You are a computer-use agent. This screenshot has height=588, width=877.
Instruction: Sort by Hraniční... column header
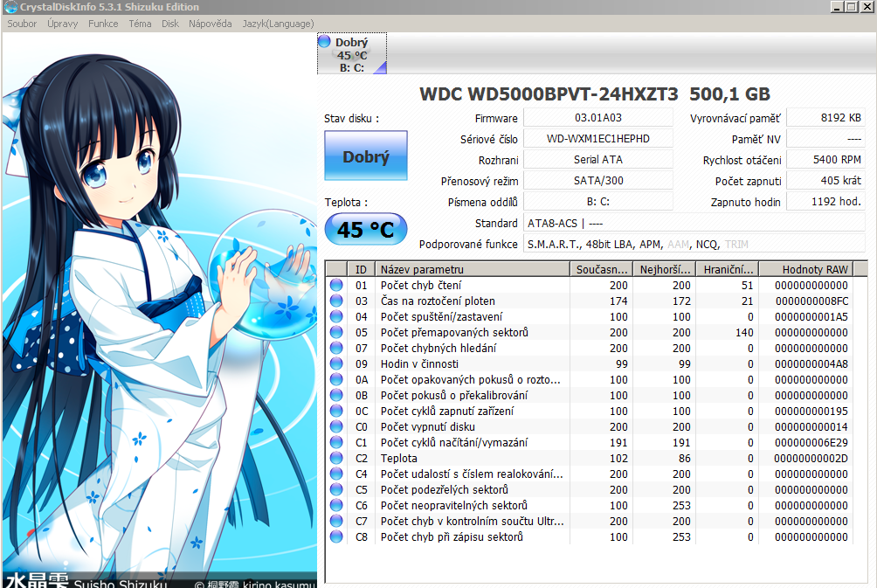tap(728, 269)
